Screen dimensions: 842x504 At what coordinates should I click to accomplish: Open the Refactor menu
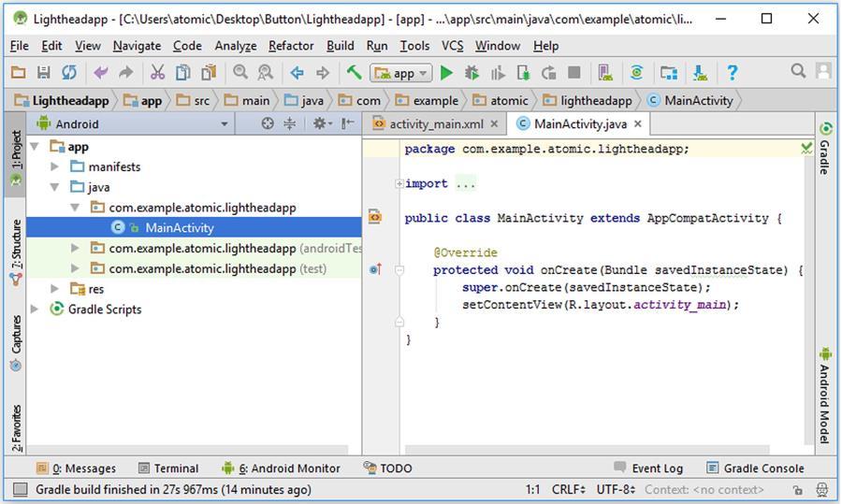(291, 46)
